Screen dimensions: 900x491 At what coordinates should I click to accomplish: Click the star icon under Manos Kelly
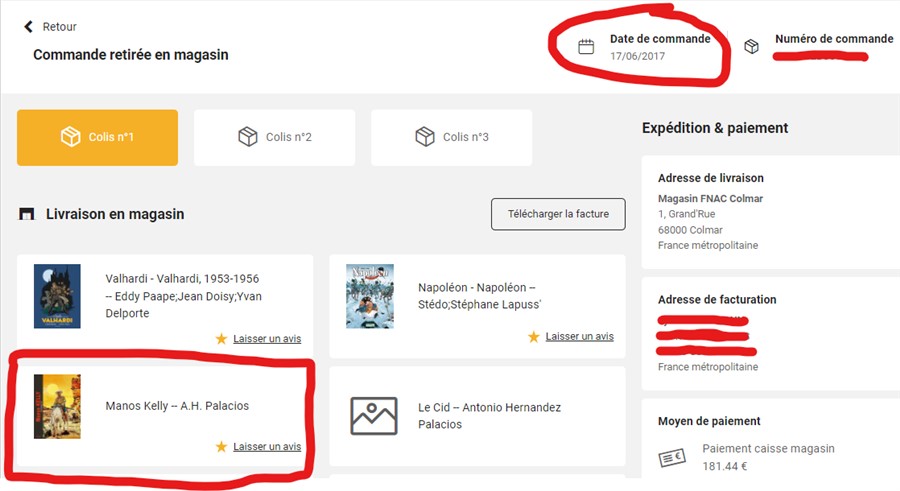pos(221,447)
